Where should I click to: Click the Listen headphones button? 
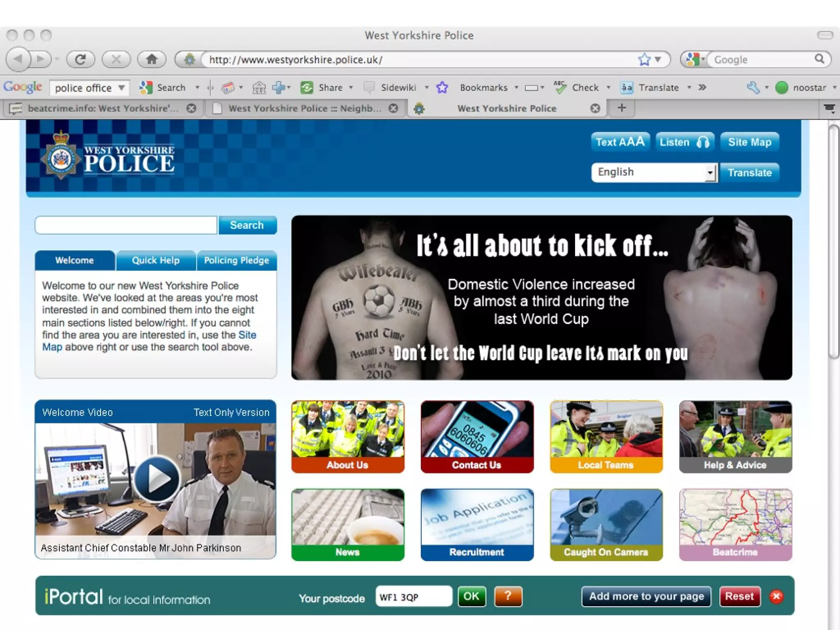click(x=685, y=142)
